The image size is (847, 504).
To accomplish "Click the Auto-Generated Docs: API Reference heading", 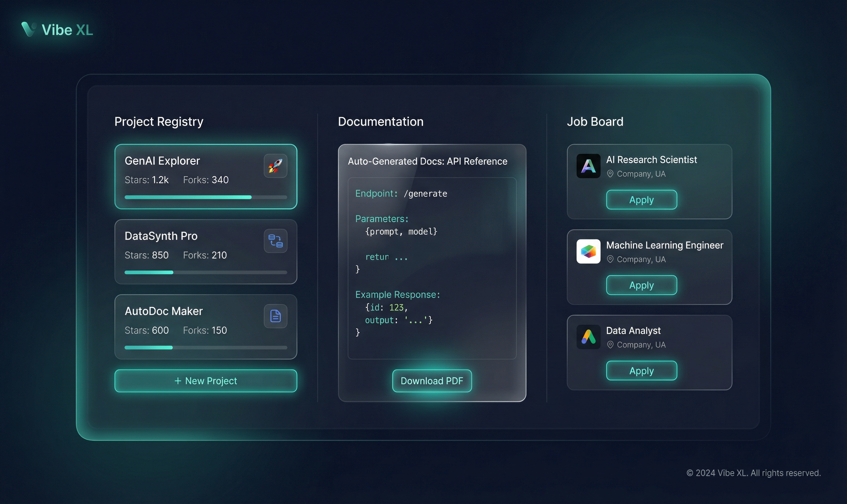I will (x=427, y=161).
